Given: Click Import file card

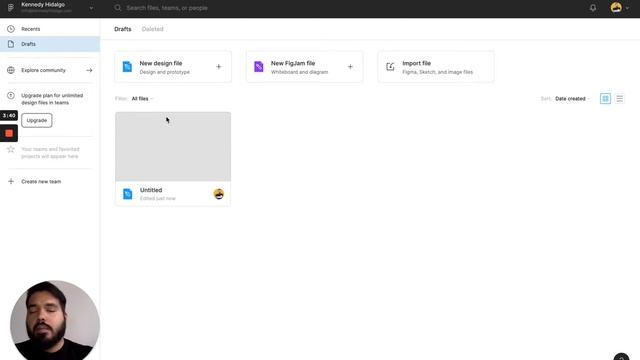Looking at the screenshot, I should click(x=436, y=67).
